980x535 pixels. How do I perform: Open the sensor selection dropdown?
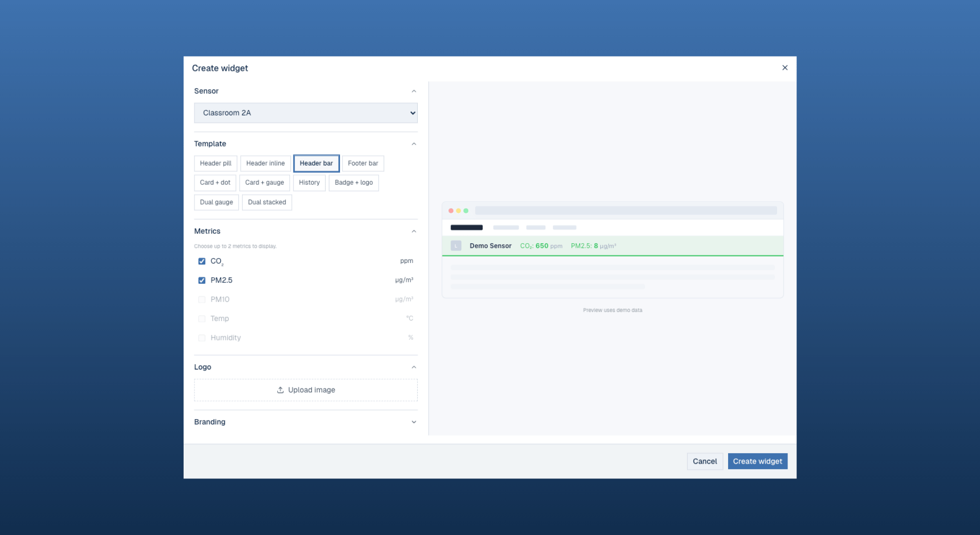[305, 113]
